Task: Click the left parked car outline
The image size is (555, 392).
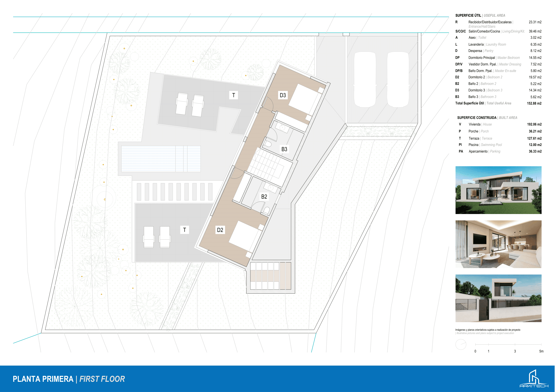Action: coord(365,80)
